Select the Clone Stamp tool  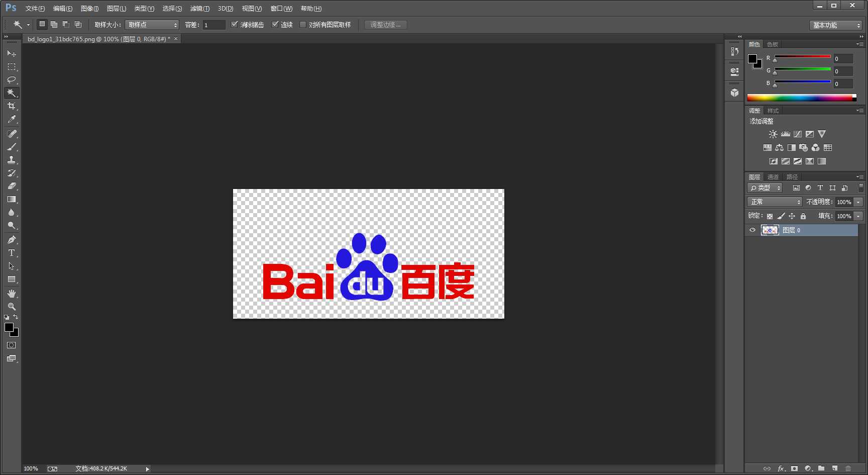click(12, 160)
